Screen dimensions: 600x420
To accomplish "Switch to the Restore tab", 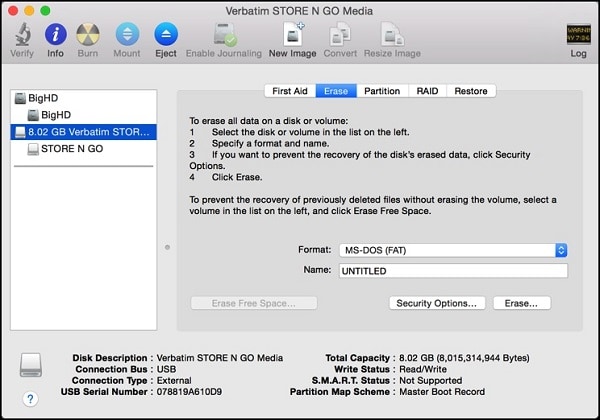I will point(471,91).
